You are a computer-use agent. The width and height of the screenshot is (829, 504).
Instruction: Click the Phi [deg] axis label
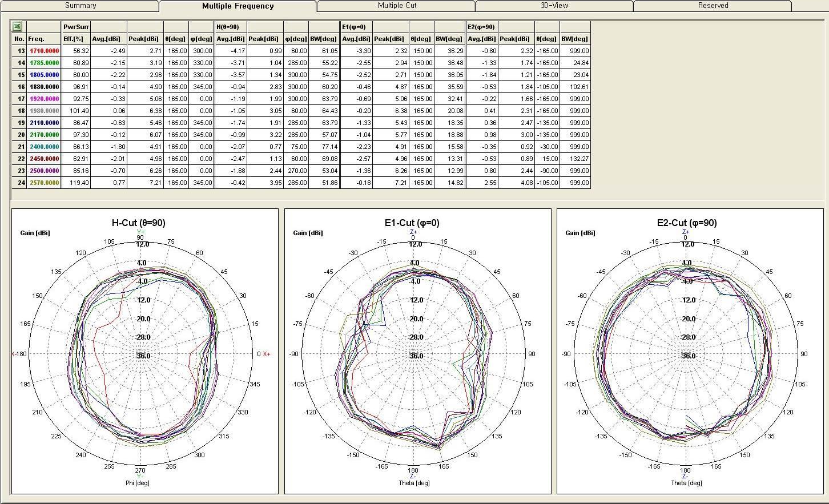tap(138, 483)
